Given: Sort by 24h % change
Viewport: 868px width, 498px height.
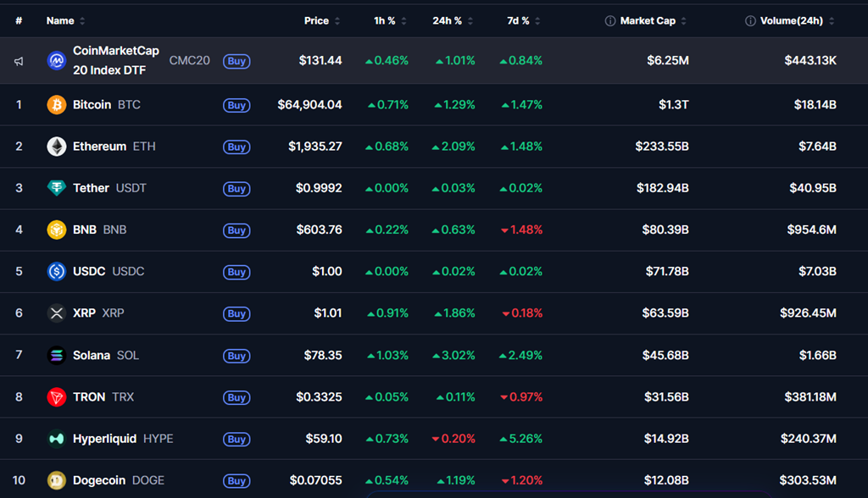Looking at the screenshot, I should point(453,21).
